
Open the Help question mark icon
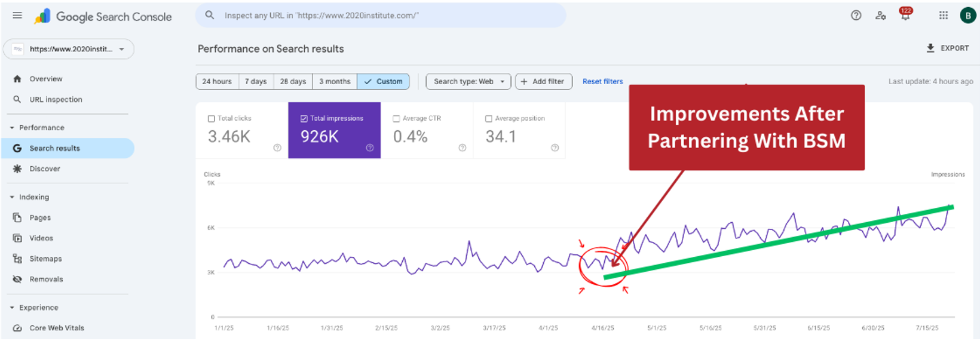coord(856,16)
